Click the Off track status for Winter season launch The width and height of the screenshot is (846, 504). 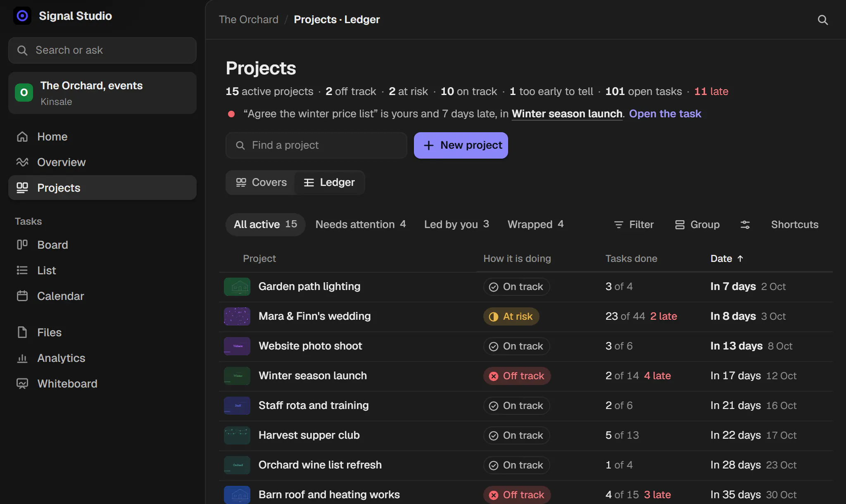517,376
